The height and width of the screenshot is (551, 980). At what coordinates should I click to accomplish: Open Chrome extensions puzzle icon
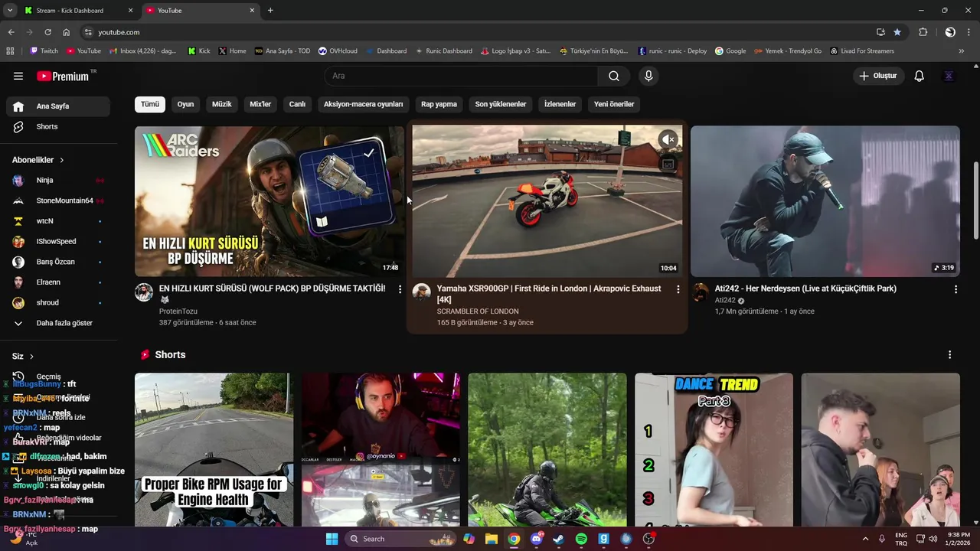[x=923, y=32]
